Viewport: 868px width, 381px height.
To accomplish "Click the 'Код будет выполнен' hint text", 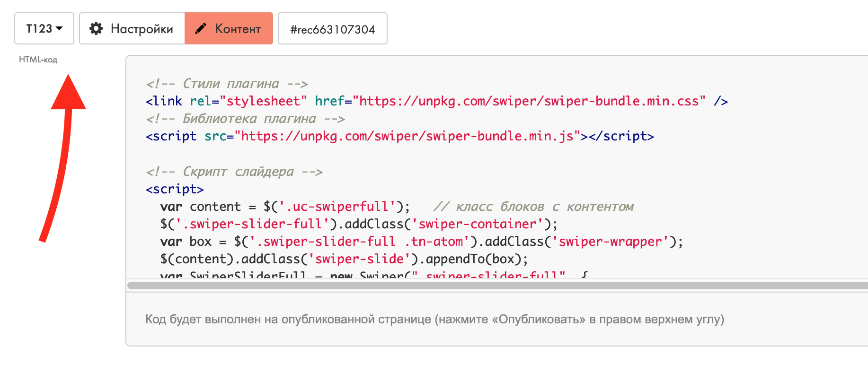I will 434,320.
